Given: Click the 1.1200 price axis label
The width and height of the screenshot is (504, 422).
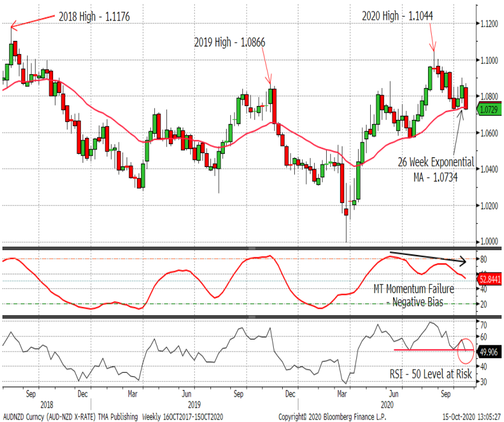Looking at the screenshot, I should tap(489, 24).
